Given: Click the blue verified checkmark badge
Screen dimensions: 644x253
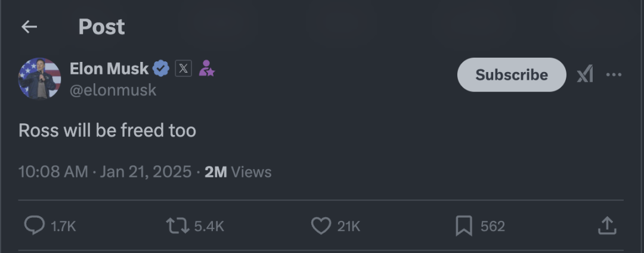Looking at the screenshot, I should [161, 68].
